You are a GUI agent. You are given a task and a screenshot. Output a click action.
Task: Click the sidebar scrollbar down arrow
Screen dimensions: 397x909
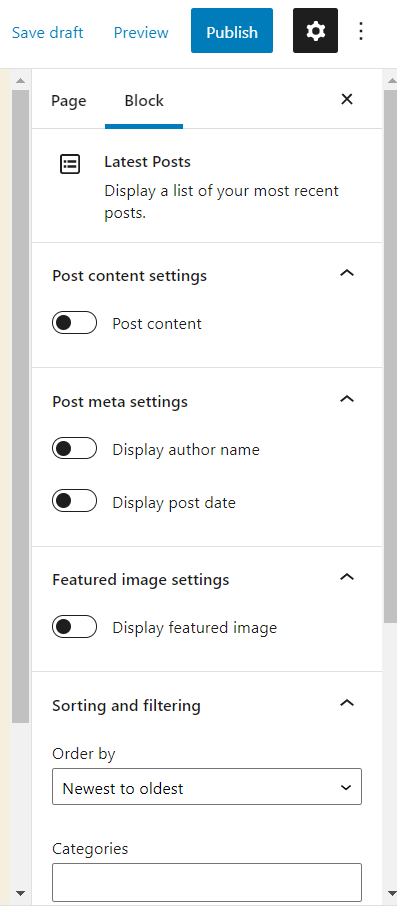click(x=389, y=893)
